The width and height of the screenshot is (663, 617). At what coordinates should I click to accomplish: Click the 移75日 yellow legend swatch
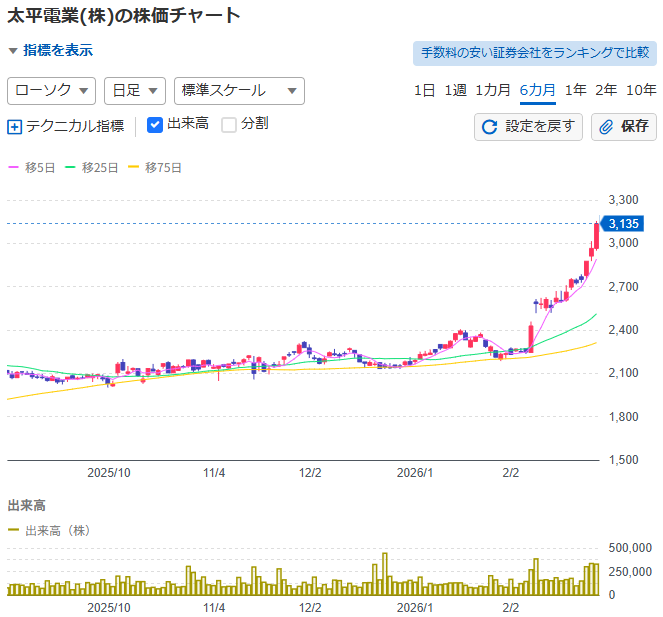pos(135,168)
